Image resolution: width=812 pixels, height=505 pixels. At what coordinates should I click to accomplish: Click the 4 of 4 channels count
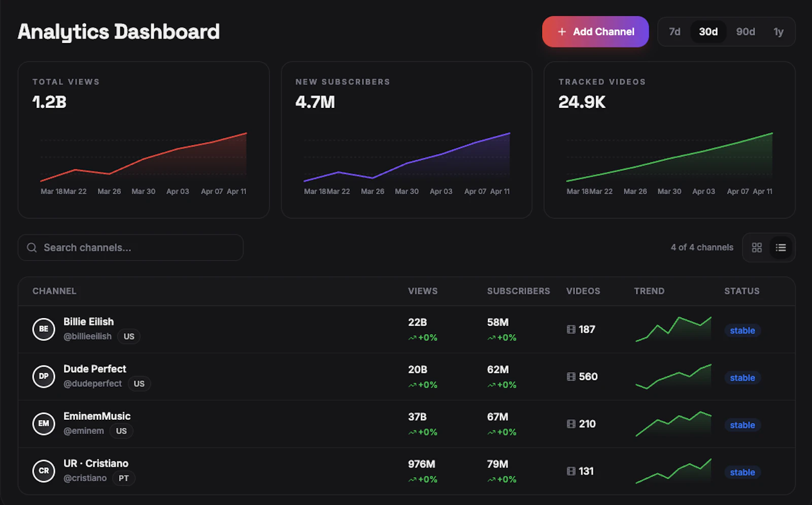click(x=702, y=247)
